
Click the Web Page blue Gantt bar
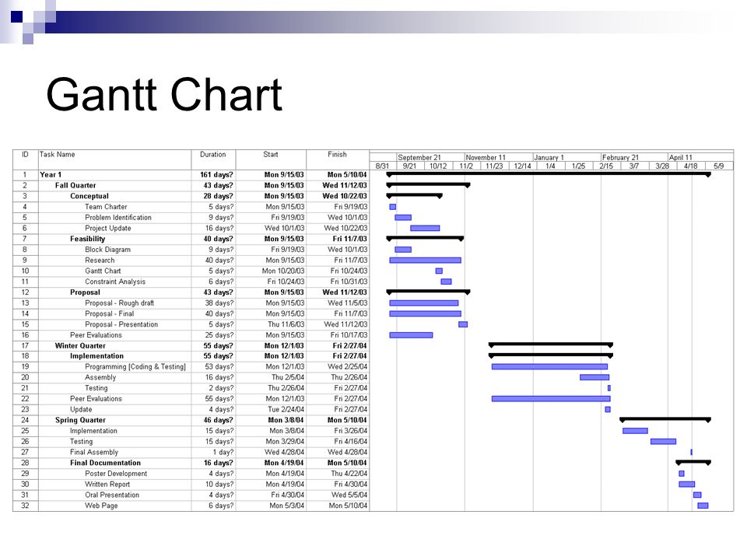click(x=703, y=506)
